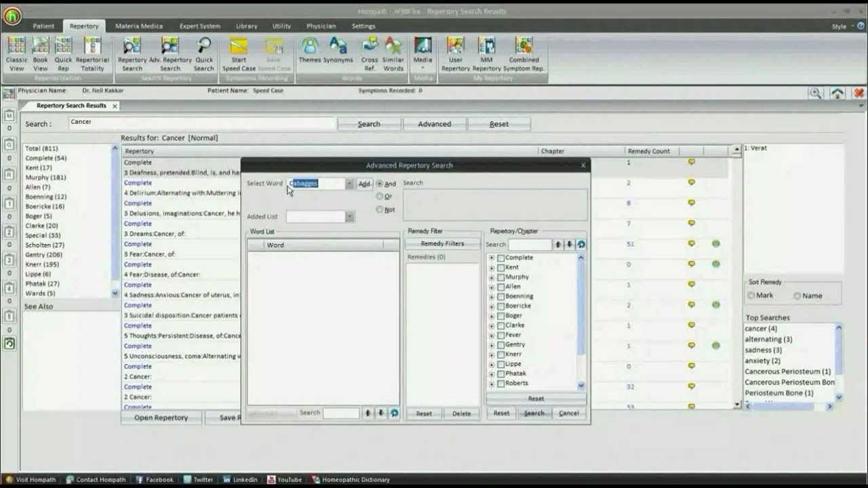Open Similar Words tool
The height and width of the screenshot is (488, 868).
[393, 54]
